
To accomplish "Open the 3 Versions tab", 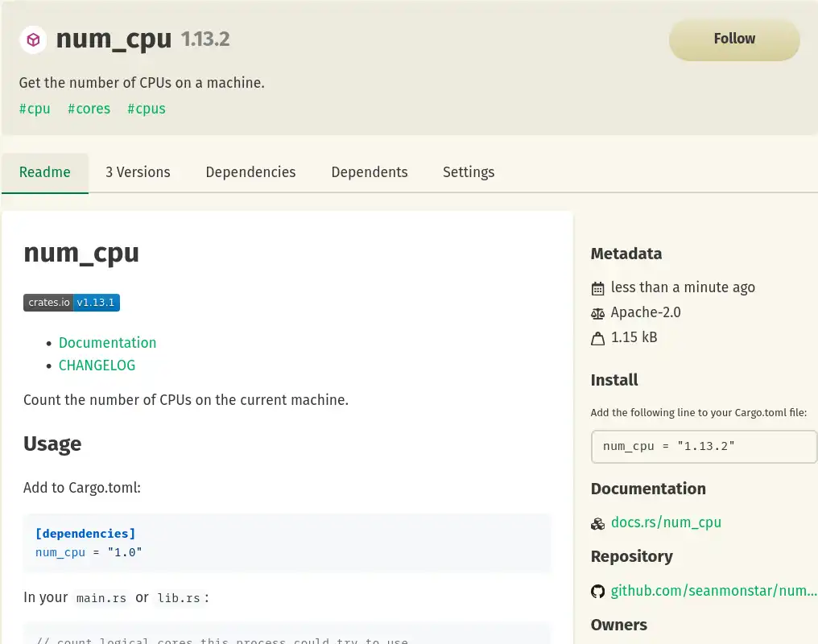I will tap(138, 172).
